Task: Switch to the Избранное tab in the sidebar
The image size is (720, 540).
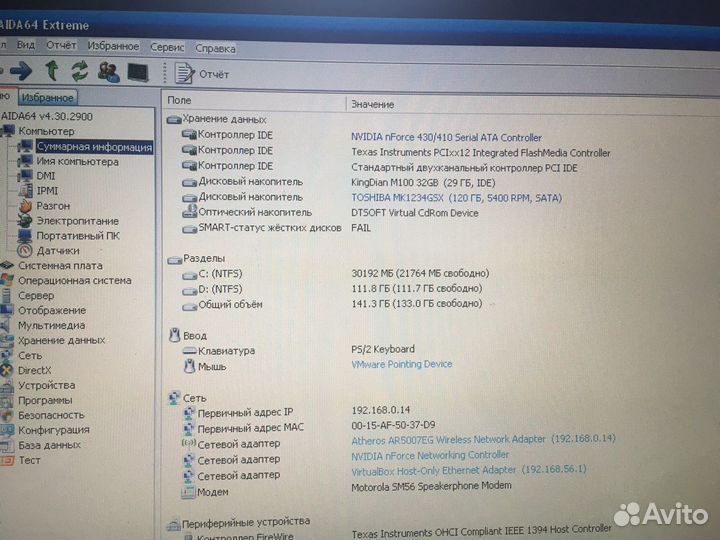Action: (x=47, y=98)
